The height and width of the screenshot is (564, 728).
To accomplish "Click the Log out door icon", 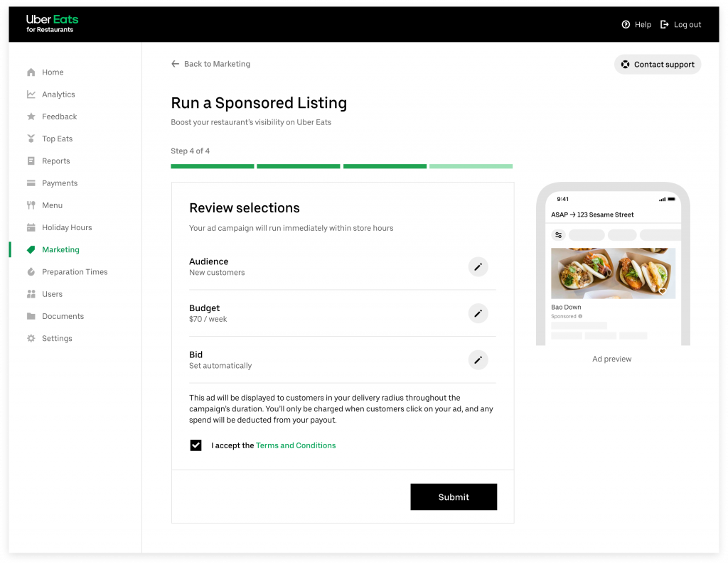I will (x=665, y=25).
